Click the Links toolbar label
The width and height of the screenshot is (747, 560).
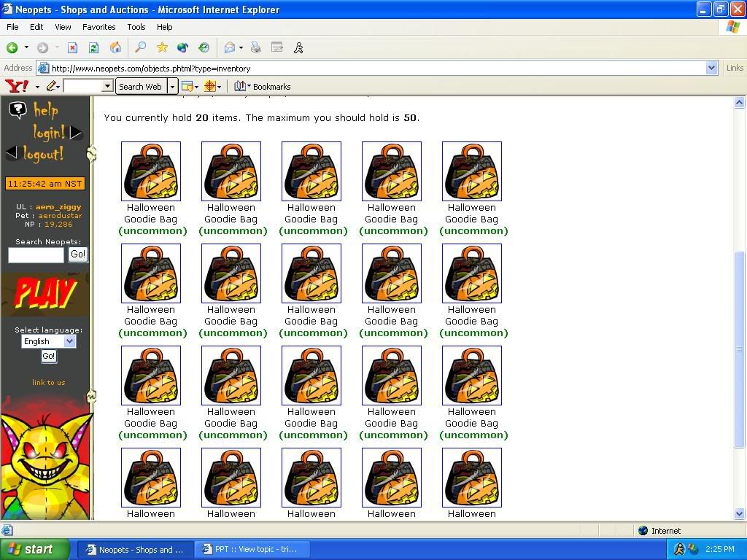coord(735,68)
